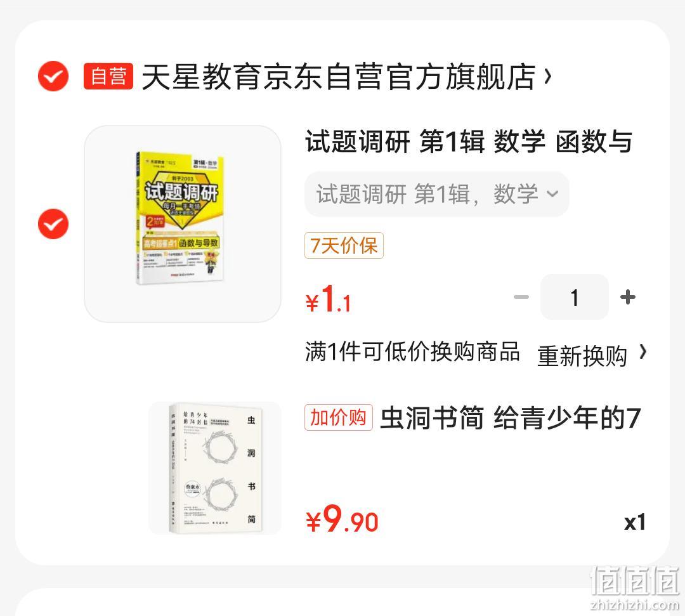Open 天星教育京东自营官方旗舰店 store page
This screenshot has width=685, height=616.
339,77
